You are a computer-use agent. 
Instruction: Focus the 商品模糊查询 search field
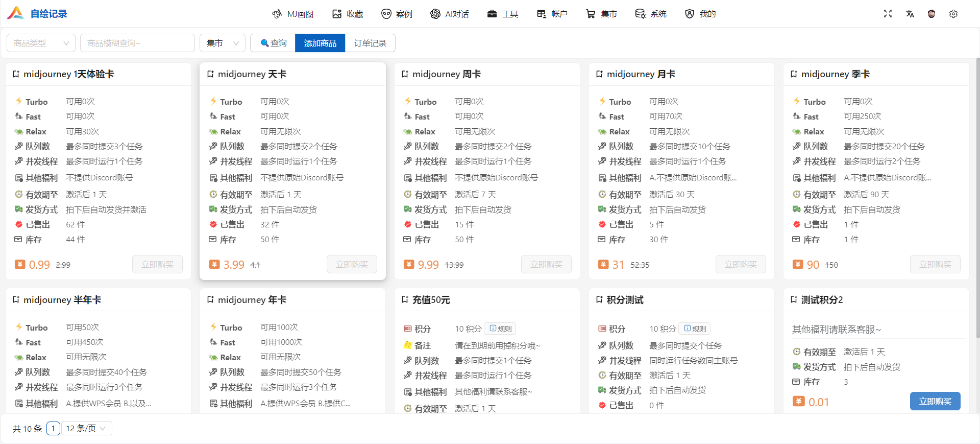(137, 43)
